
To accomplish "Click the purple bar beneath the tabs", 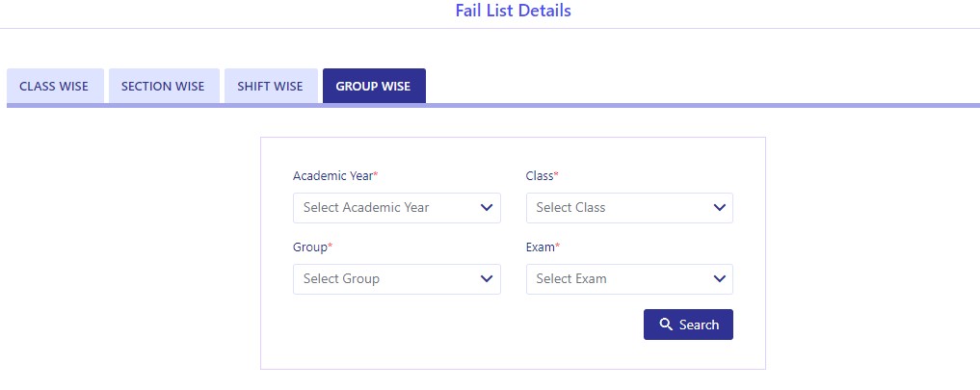I will point(493,106).
